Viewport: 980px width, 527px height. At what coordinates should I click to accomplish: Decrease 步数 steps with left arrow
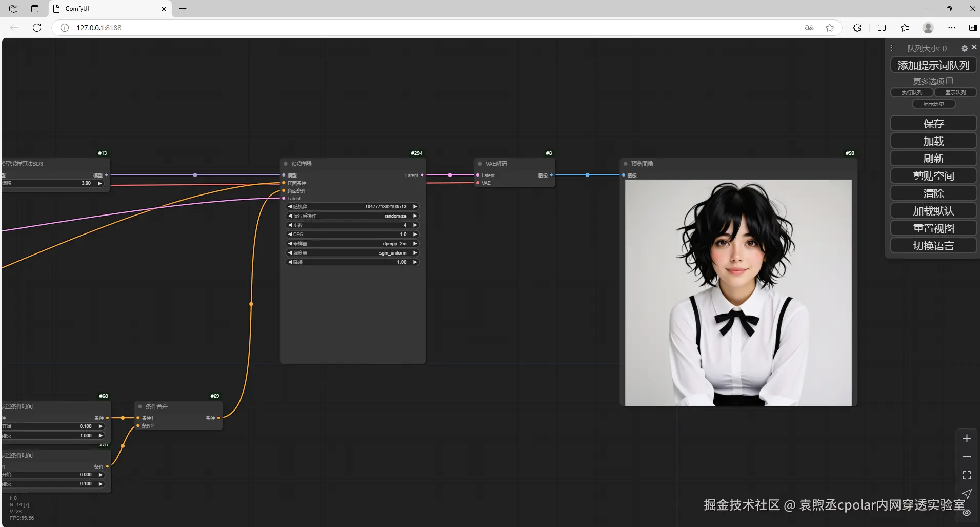(x=290, y=225)
